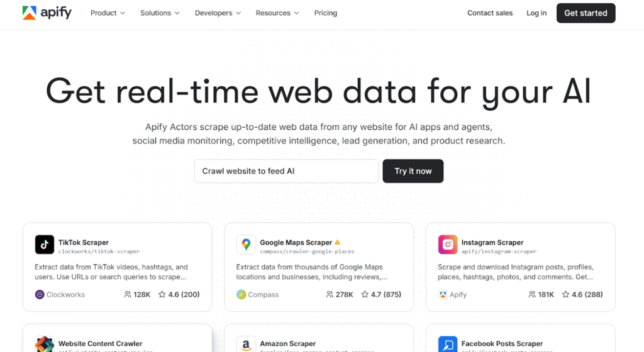Click the Instagram Scraper icon
This screenshot has width=644, height=352.
click(x=448, y=245)
